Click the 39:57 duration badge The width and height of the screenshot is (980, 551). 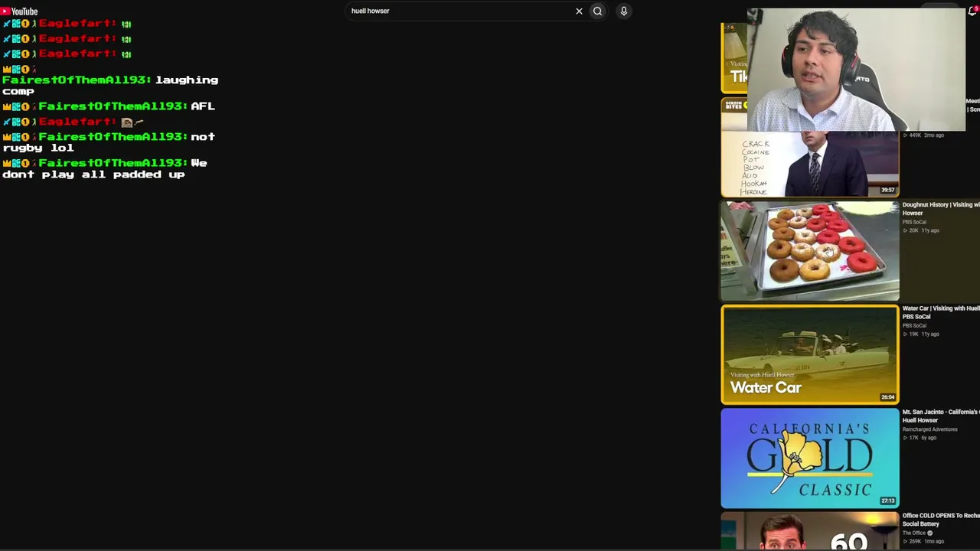tap(887, 190)
